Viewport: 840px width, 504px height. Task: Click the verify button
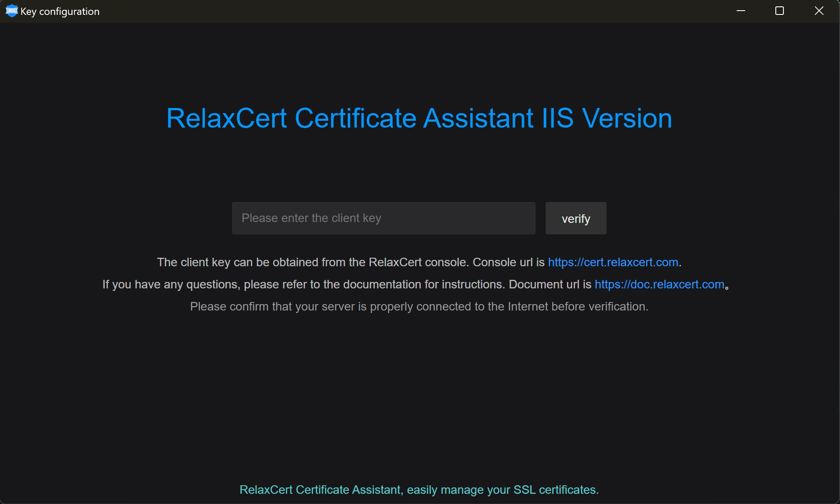point(576,218)
